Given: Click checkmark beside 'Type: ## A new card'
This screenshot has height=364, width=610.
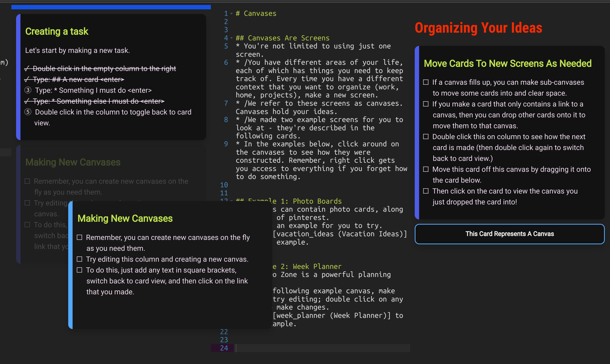Looking at the screenshot, I should (27, 79).
